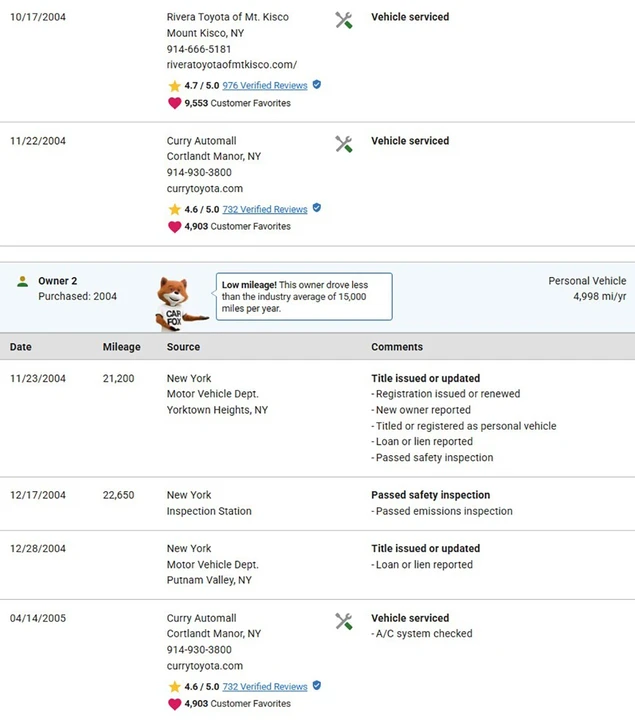Click Title issued or updated on 11/23/2004

tap(426, 378)
